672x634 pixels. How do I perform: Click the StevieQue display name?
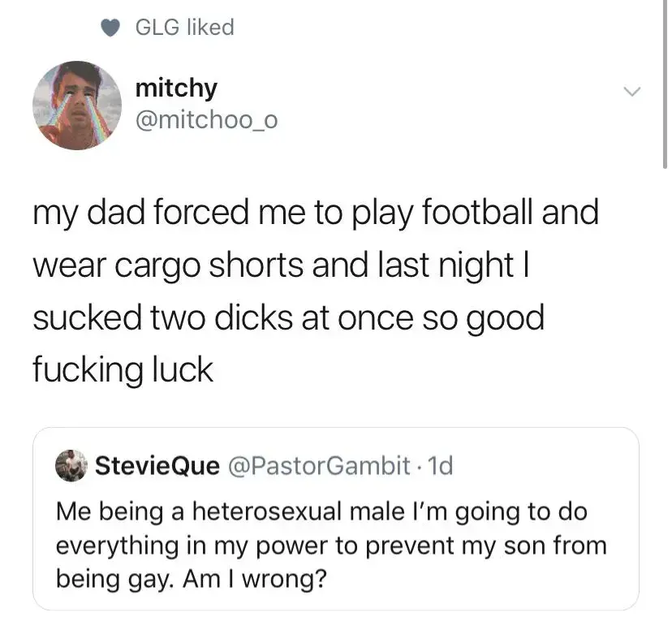(x=157, y=465)
